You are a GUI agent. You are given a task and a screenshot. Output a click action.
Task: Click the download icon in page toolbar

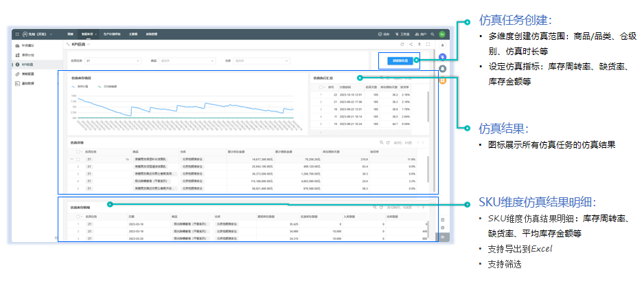(419, 45)
